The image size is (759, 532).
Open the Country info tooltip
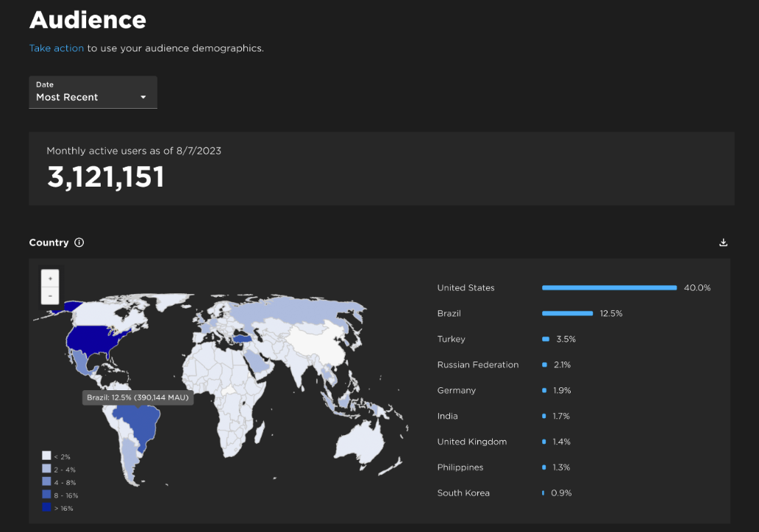(78, 242)
